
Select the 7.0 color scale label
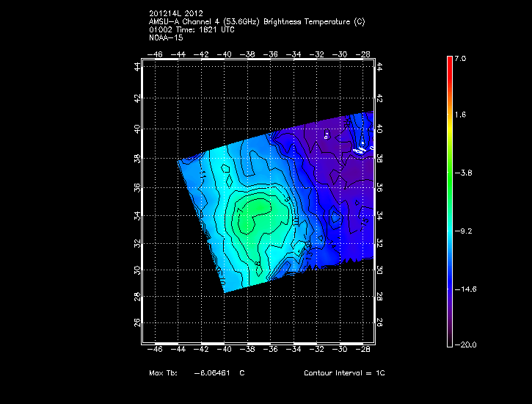coord(459,58)
